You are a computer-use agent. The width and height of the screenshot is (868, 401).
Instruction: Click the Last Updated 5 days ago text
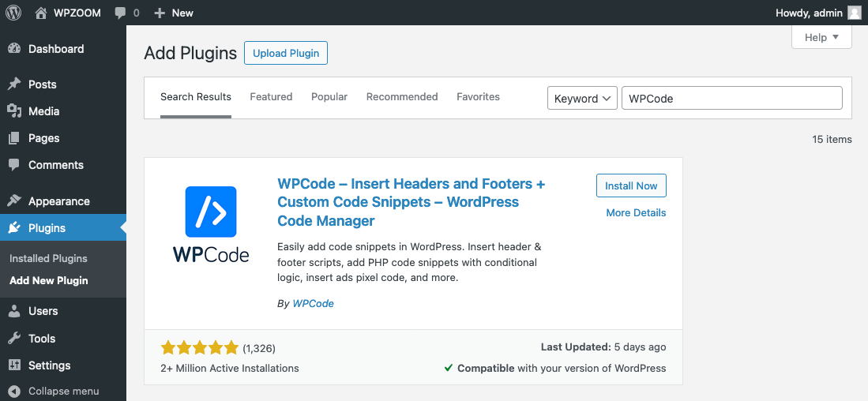point(603,347)
